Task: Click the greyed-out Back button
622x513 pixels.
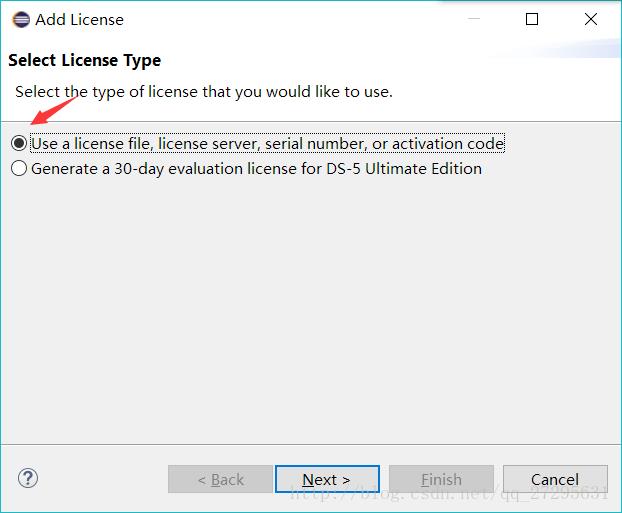Action: (220, 479)
